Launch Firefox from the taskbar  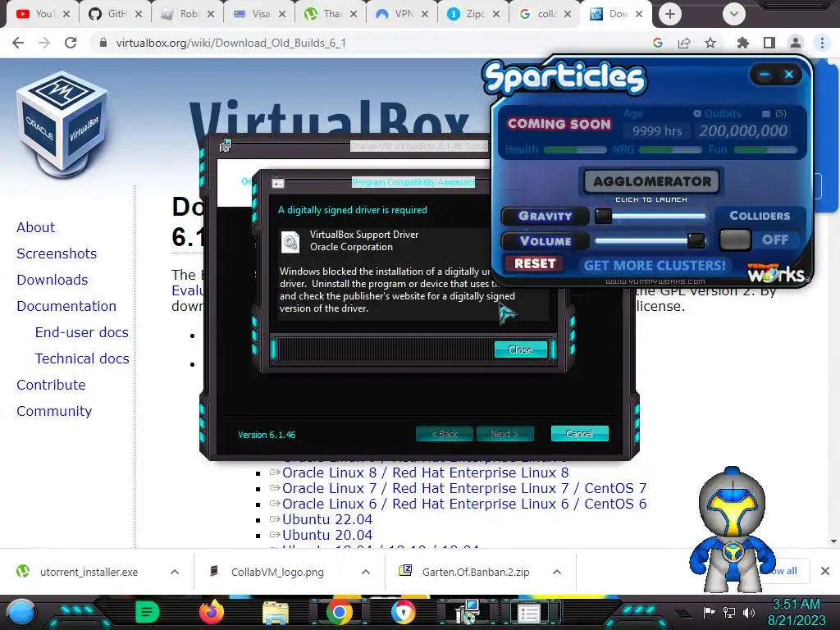pyautogui.click(x=211, y=612)
